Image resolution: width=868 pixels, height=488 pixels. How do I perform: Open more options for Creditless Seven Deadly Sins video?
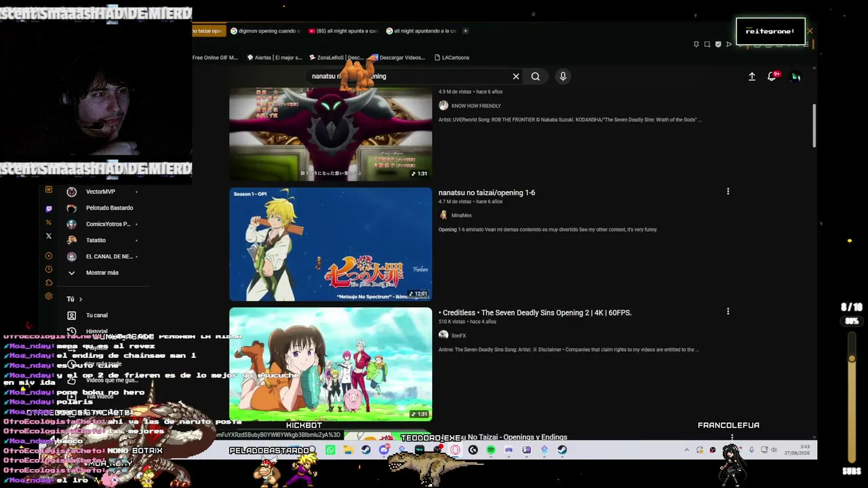pos(728,312)
